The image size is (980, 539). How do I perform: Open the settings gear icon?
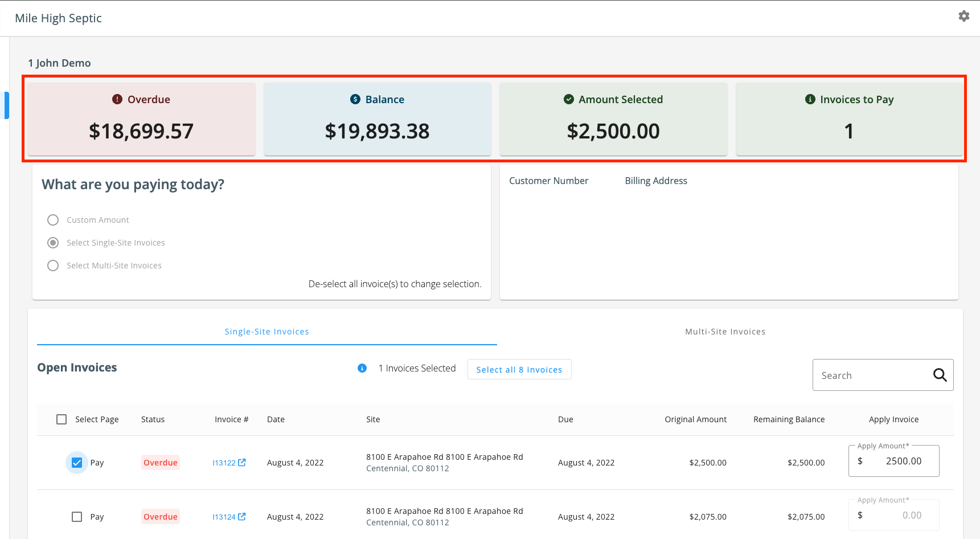pos(963,16)
